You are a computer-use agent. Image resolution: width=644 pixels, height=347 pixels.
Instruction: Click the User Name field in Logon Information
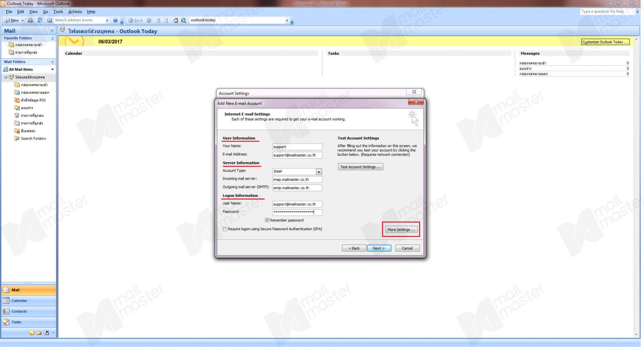click(297, 204)
